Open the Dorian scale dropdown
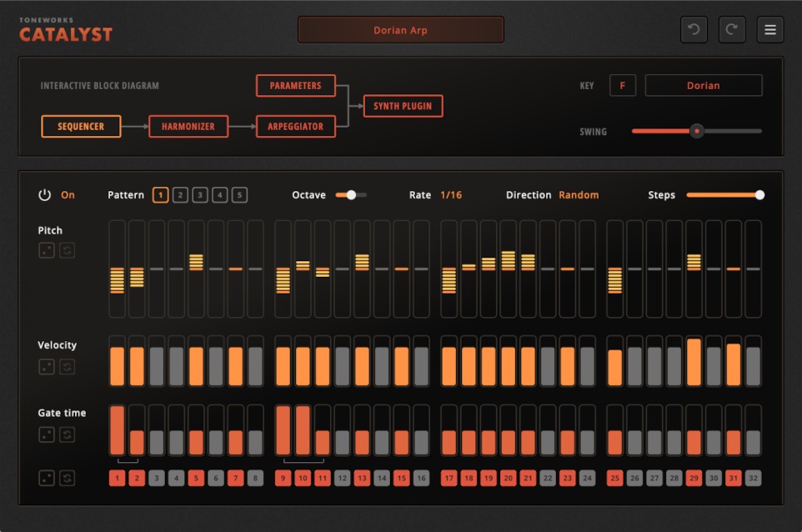802x532 pixels. point(704,85)
